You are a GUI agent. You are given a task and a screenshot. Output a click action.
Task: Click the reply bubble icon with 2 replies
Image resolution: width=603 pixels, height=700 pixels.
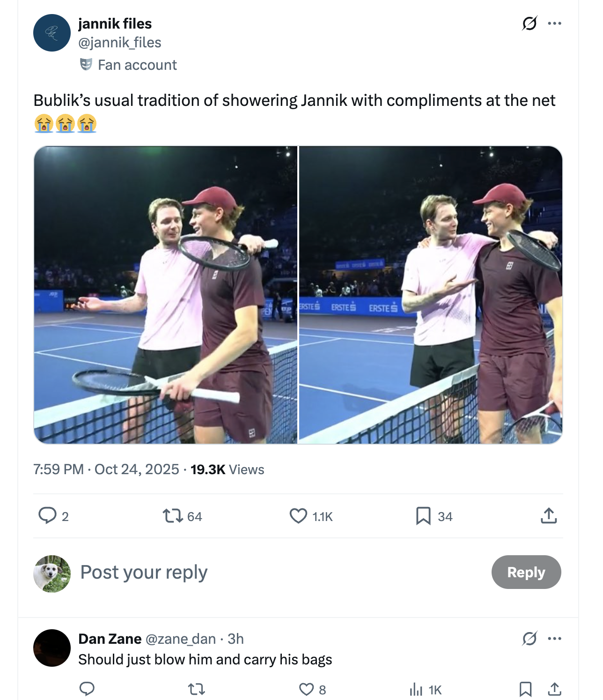tap(47, 516)
